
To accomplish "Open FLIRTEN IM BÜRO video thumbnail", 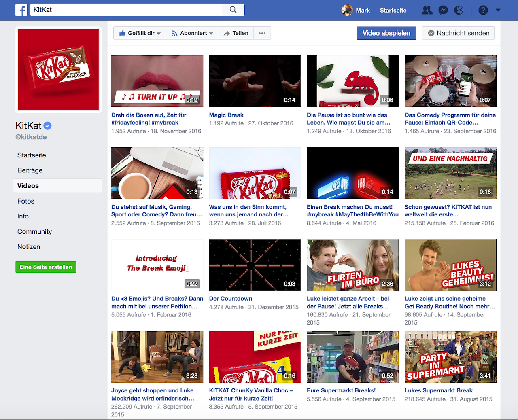I will tap(353, 265).
